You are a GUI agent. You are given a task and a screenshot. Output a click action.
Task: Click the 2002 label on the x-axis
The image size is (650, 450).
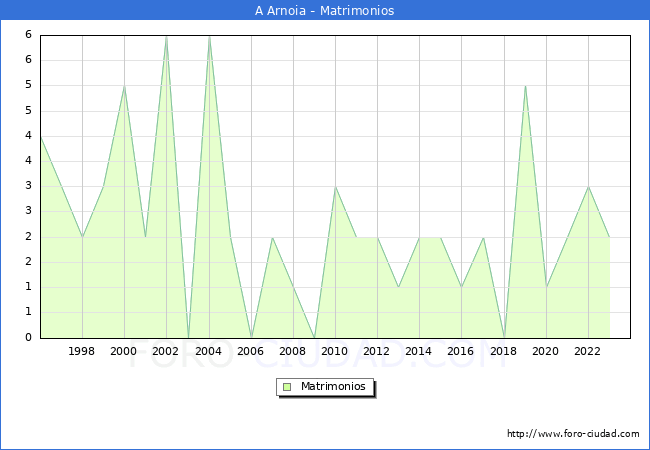tap(166, 351)
